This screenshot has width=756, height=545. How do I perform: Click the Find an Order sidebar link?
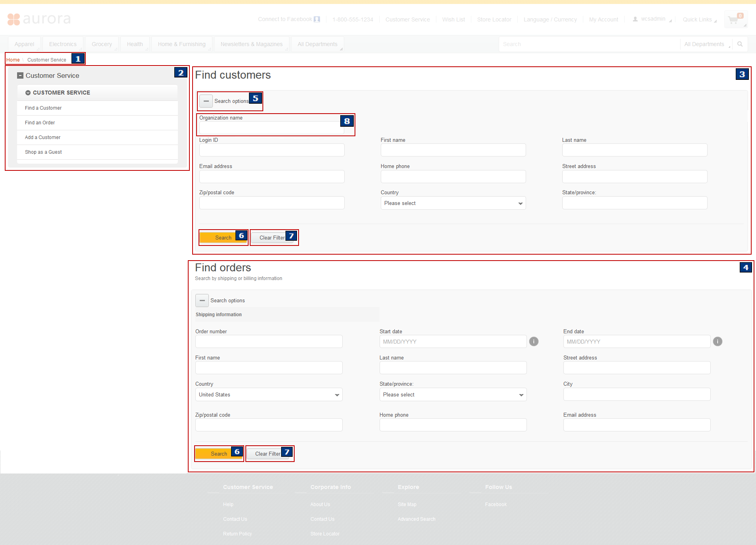(40, 123)
